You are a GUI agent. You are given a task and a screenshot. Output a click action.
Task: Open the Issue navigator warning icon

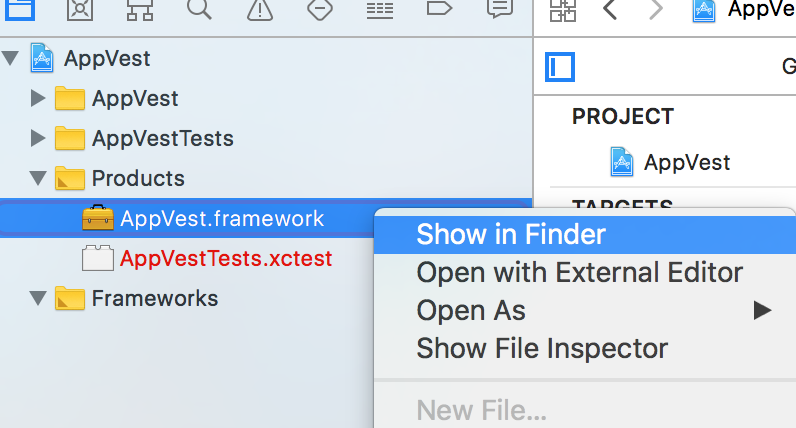[260, 10]
